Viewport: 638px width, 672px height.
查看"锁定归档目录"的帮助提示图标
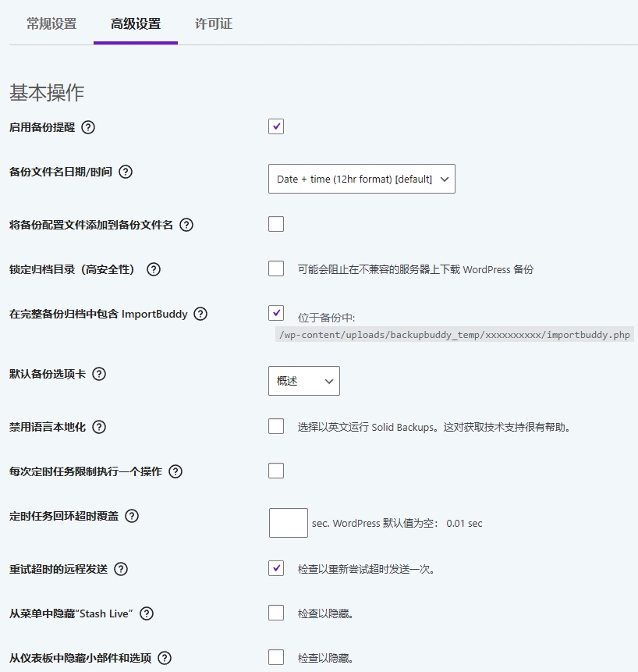[x=153, y=268]
